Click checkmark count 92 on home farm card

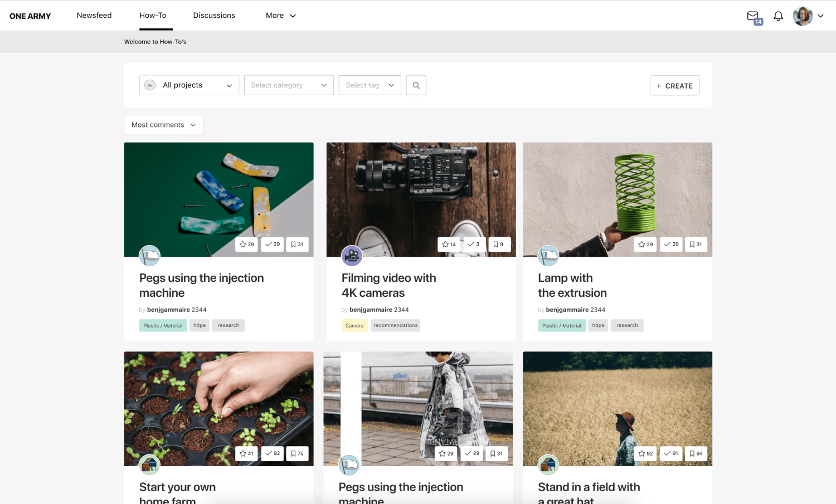coord(273,454)
